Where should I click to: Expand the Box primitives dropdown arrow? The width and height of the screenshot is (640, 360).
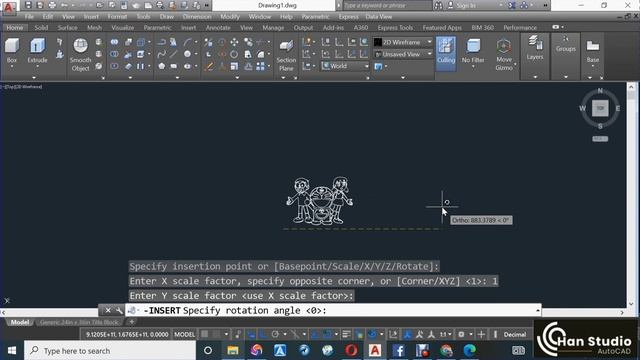[11, 67]
